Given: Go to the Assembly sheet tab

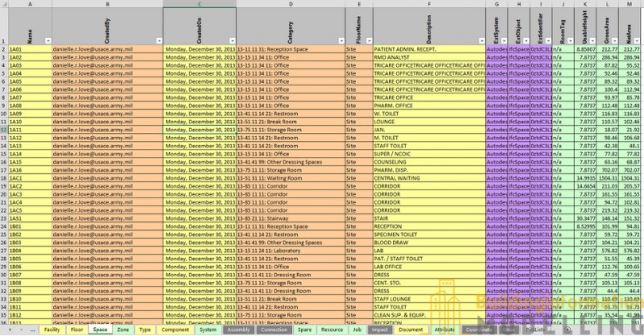Looking at the screenshot, I should tap(238, 330).
